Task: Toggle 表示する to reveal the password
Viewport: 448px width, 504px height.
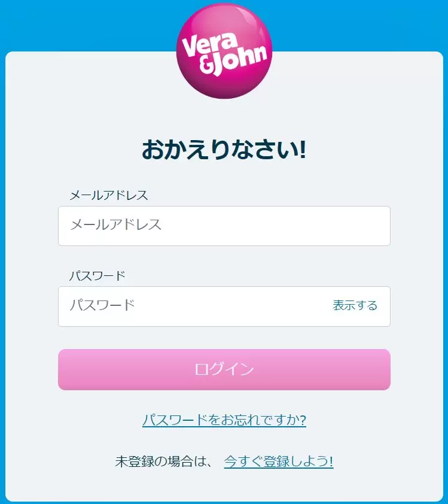Action: click(x=355, y=305)
